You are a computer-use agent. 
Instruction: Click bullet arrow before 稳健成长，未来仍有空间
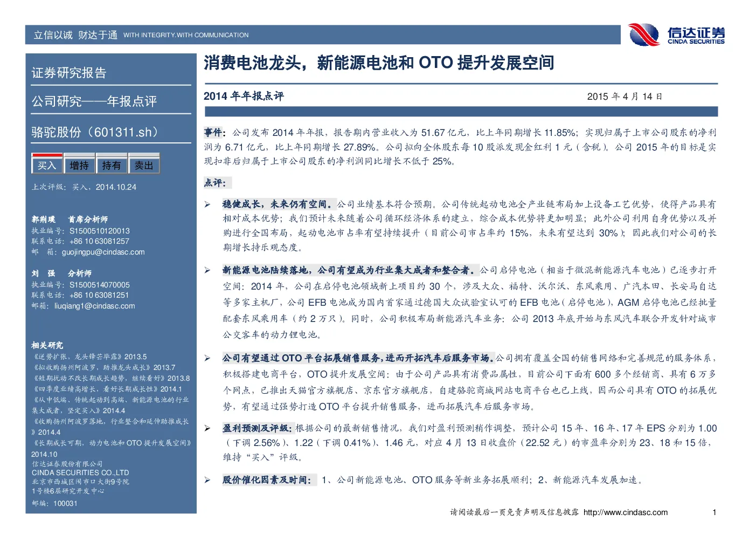coord(207,204)
